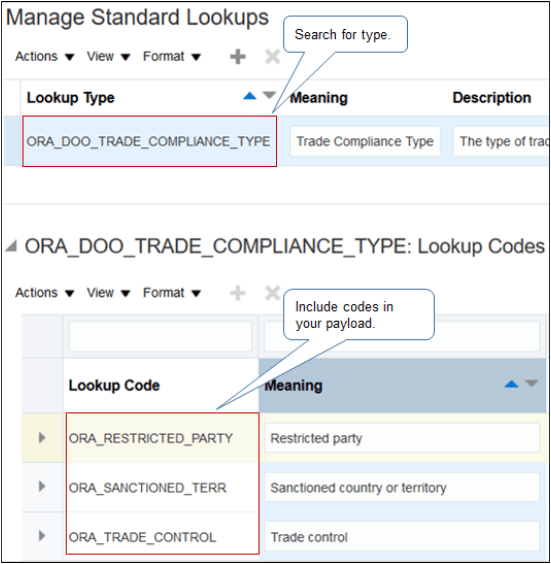Click the add lookup code plus icon
This screenshot has height=564, width=551.
click(x=238, y=293)
